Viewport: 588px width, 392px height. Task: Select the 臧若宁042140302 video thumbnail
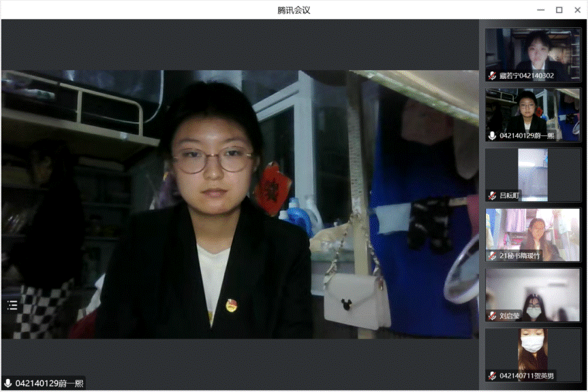533,54
